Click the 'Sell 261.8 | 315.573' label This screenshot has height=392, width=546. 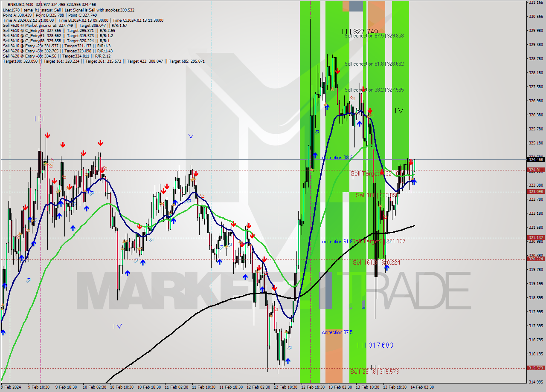(x=375, y=372)
